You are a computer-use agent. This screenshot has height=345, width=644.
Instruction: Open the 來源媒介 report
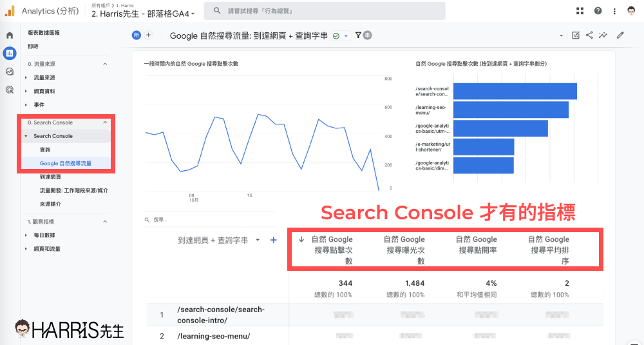point(50,204)
